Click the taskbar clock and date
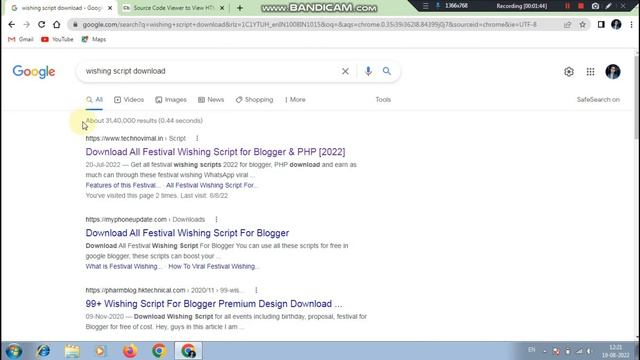Viewport: 640px width, 360px height. pyautogui.click(x=616, y=351)
